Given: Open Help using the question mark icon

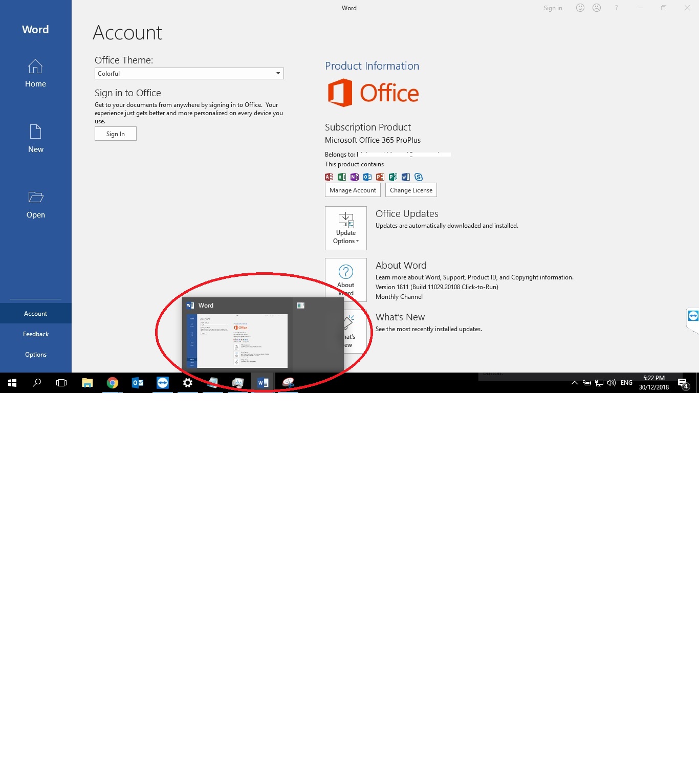Looking at the screenshot, I should pos(617,8).
